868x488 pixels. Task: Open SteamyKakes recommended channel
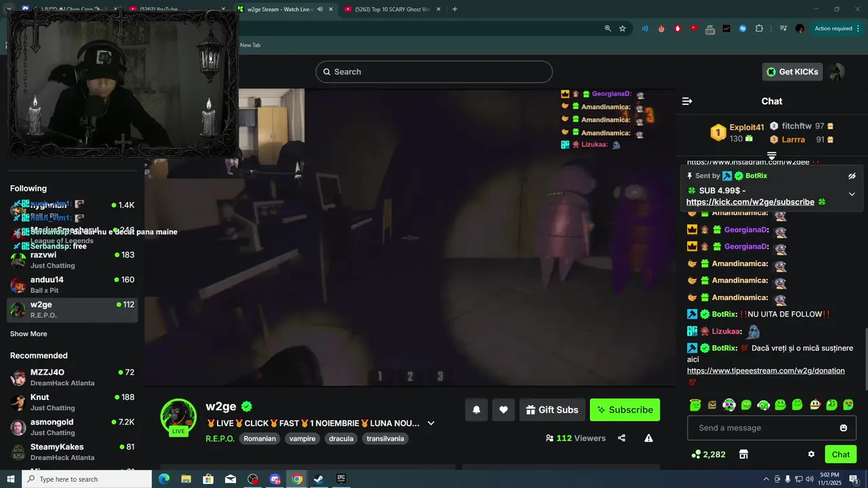[x=73, y=451]
